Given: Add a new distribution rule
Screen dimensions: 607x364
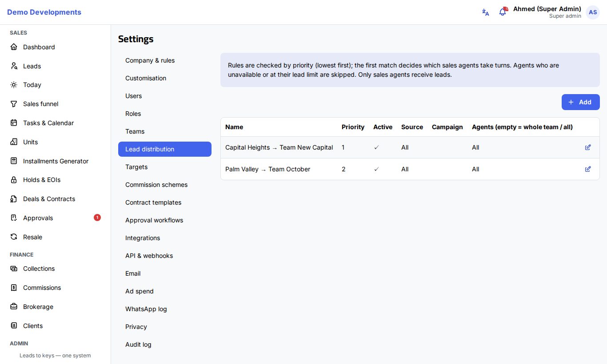Looking at the screenshot, I should tap(580, 102).
